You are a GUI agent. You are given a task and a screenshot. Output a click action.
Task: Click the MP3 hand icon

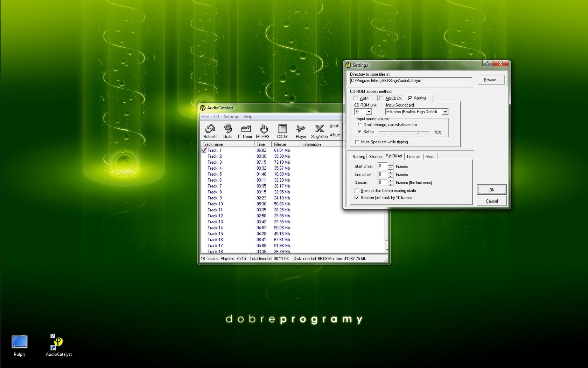[264, 129]
